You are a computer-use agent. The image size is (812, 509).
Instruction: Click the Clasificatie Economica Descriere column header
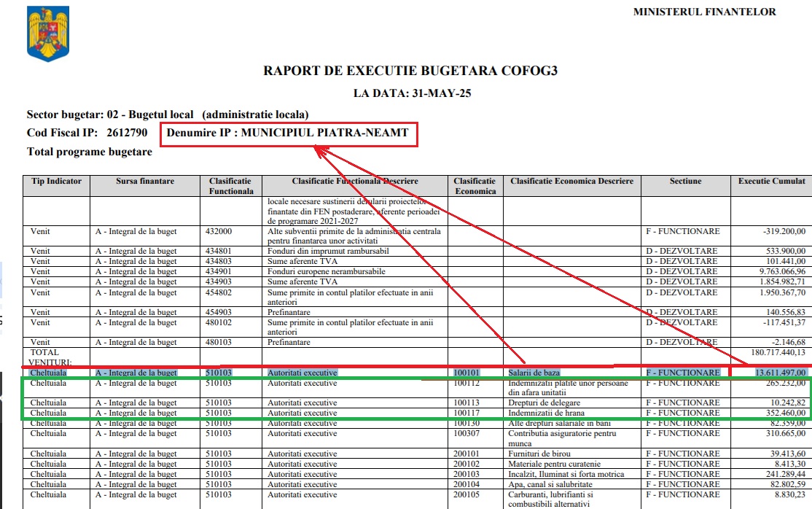tap(571, 181)
